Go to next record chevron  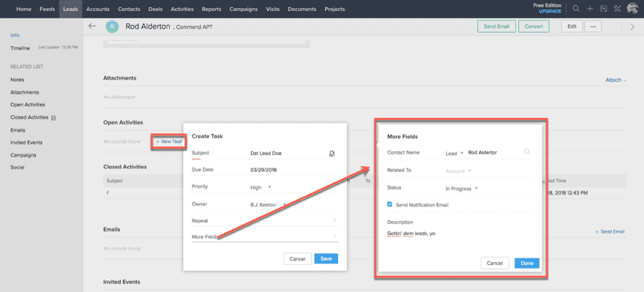632,26
